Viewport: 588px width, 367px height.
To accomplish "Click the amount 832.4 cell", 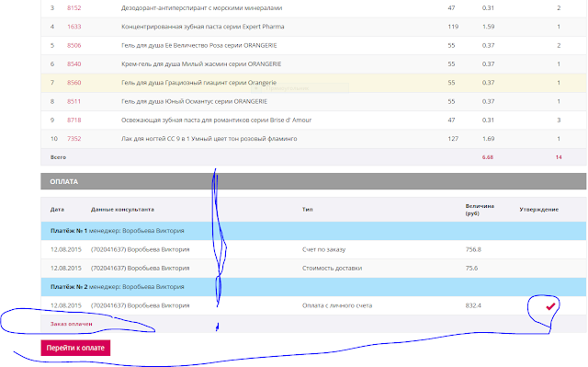I will coord(473,305).
